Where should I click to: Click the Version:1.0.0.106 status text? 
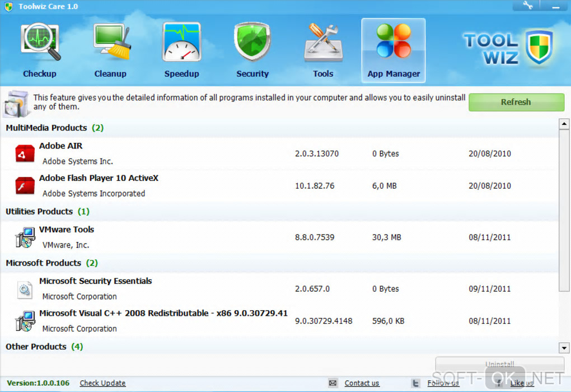[x=38, y=383]
